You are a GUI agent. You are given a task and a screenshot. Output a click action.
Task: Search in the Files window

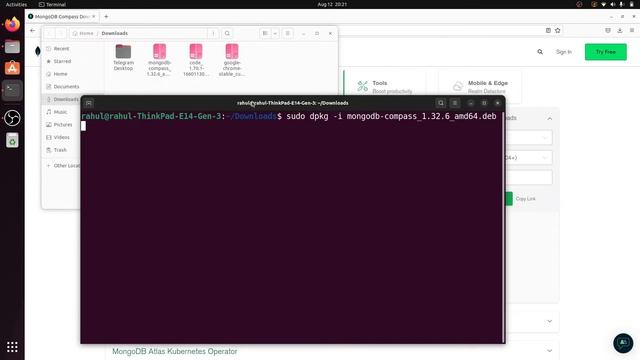pos(227,33)
